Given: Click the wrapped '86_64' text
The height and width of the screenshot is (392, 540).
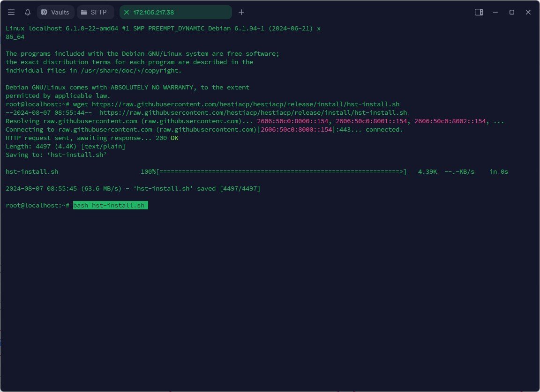Looking at the screenshot, I should [15, 37].
